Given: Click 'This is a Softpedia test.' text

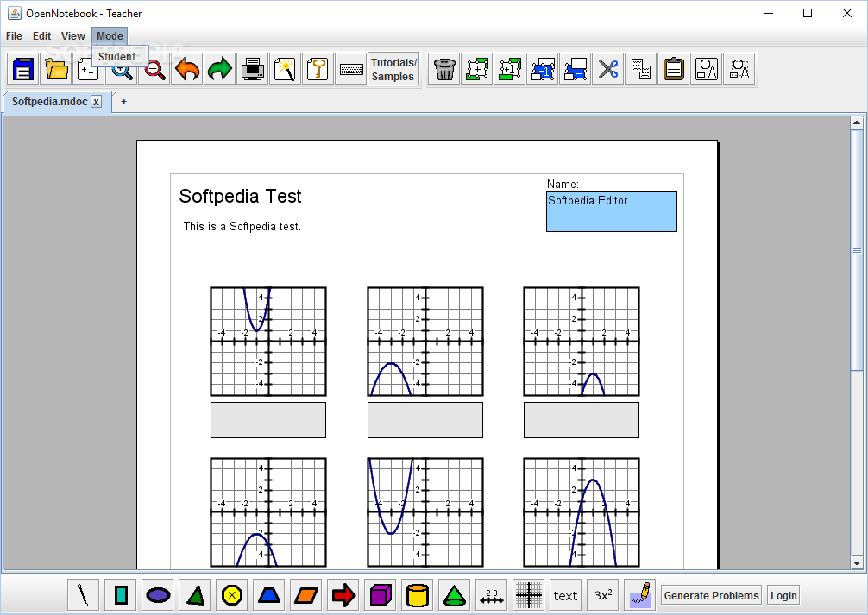Looking at the screenshot, I should click(x=242, y=226).
